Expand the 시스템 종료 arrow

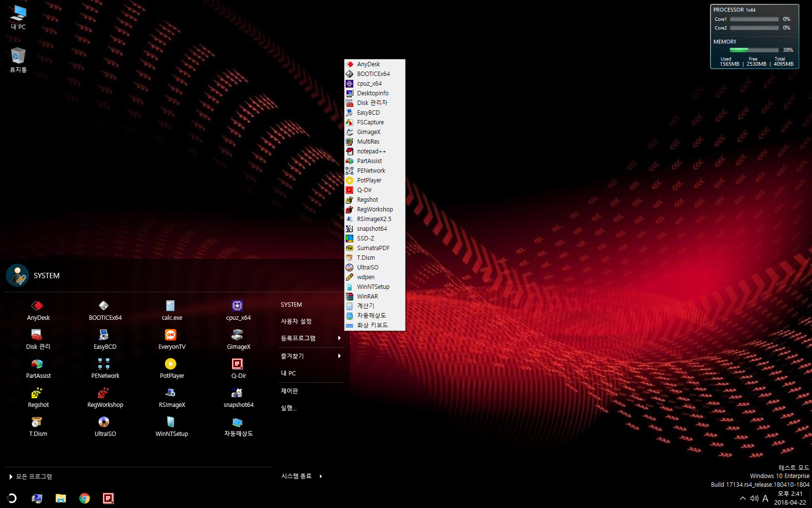(x=320, y=477)
